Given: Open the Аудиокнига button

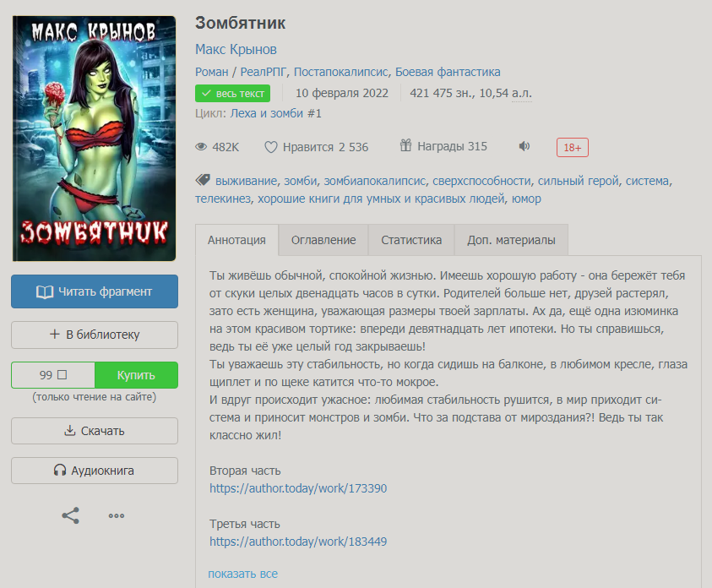Looking at the screenshot, I should [95, 471].
